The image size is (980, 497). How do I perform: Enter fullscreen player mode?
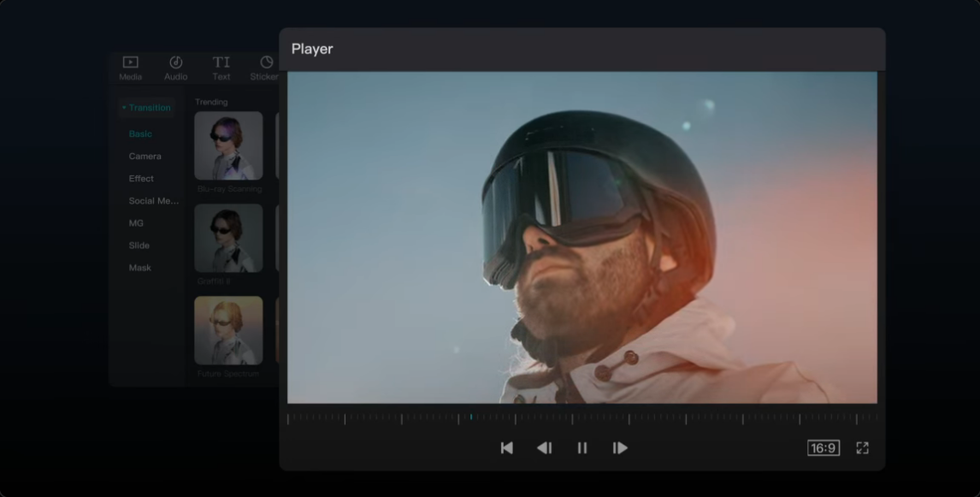click(x=861, y=447)
